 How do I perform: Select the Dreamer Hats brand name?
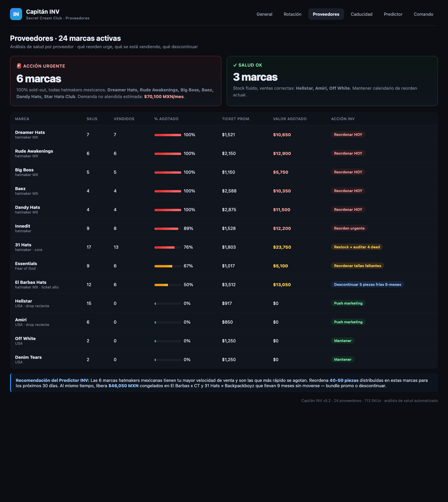tap(30, 133)
